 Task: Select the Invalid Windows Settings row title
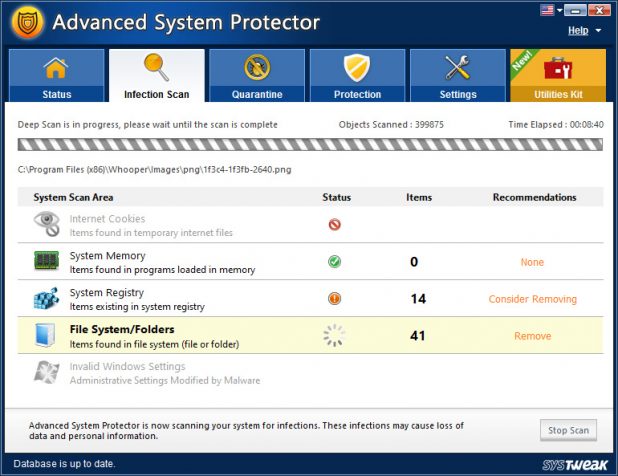127,366
